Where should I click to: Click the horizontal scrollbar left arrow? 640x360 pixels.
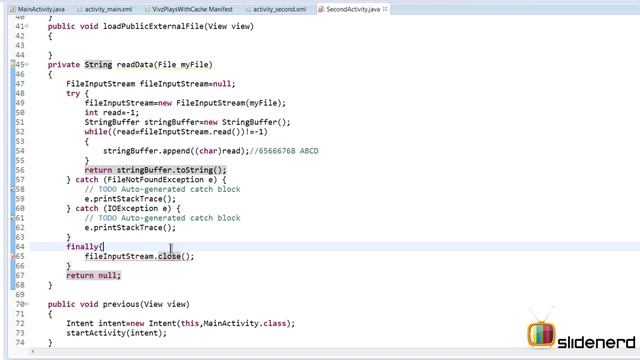33,351
